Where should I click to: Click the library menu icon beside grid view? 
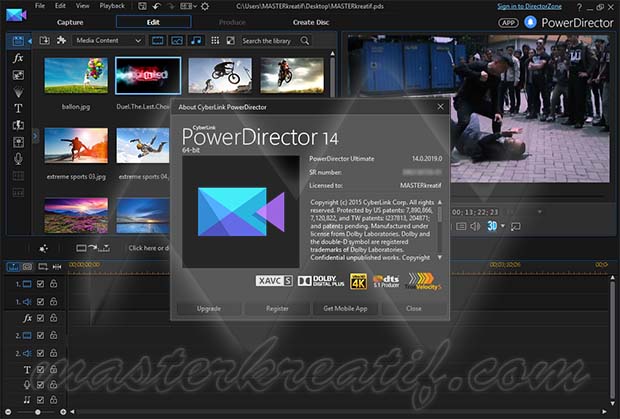coord(231,40)
